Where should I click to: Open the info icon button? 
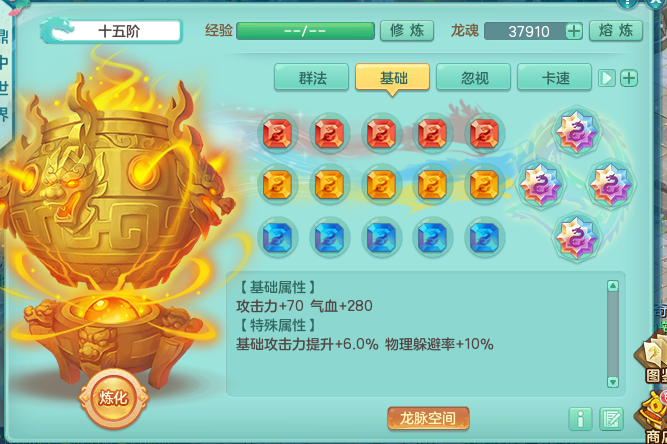coord(580,419)
